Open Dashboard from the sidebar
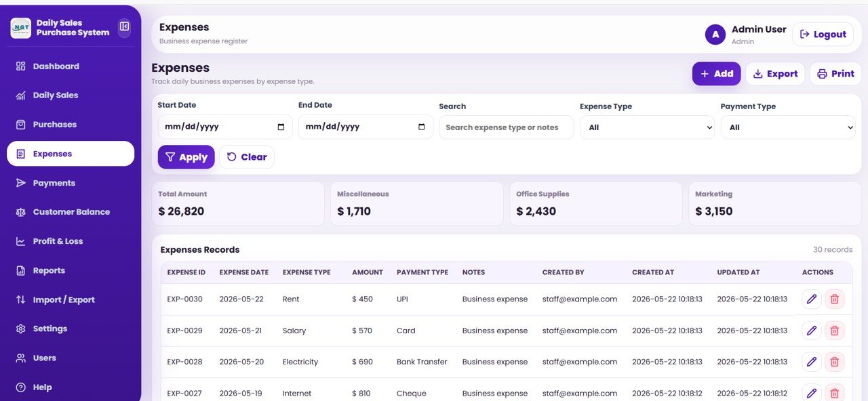The image size is (868, 401). pyautogui.click(x=71, y=66)
